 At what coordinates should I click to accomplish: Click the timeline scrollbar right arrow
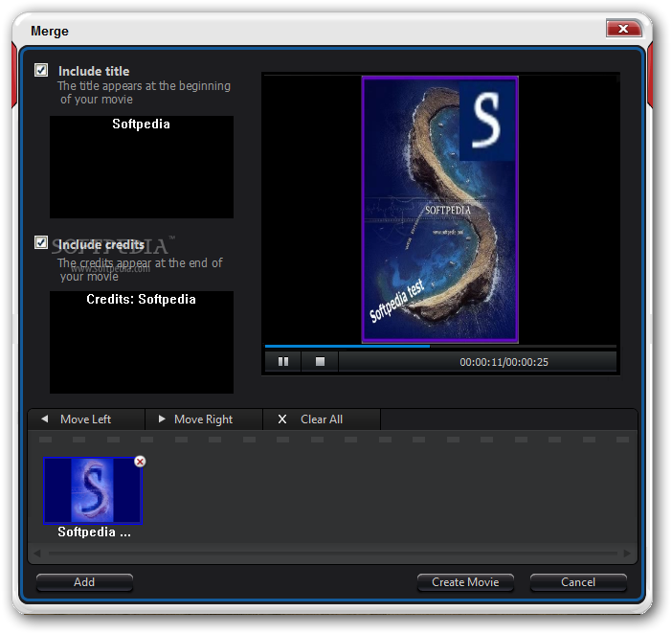(627, 554)
